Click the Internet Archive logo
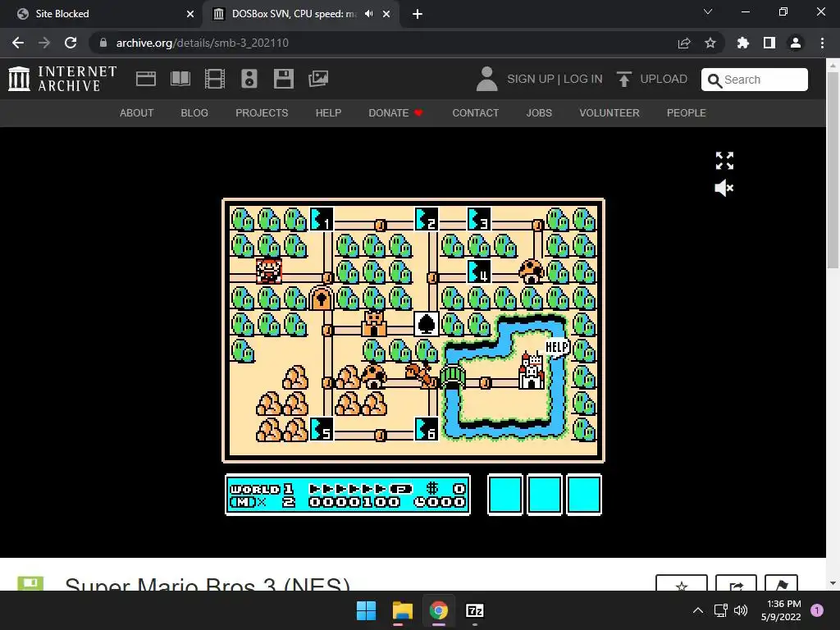This screenshot has width=840, height=630. (62, 79)
